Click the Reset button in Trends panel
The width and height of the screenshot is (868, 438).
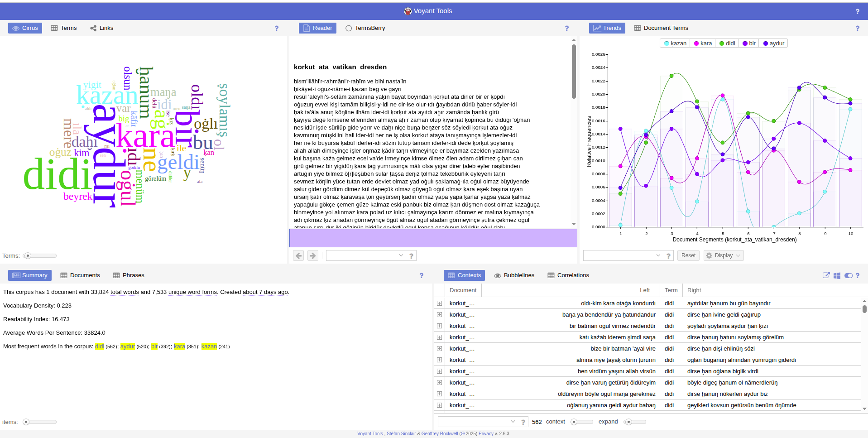tap(688, 255)
